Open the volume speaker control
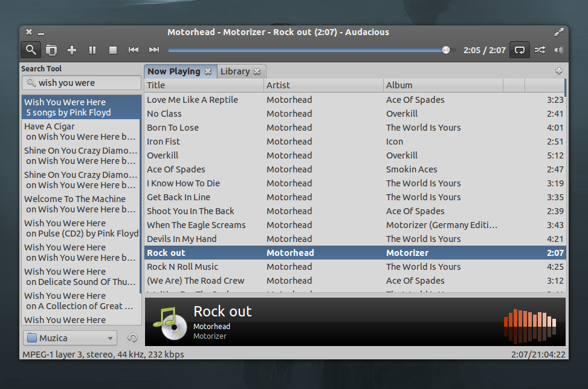This screenshot has width=588, height=389. 558,50
